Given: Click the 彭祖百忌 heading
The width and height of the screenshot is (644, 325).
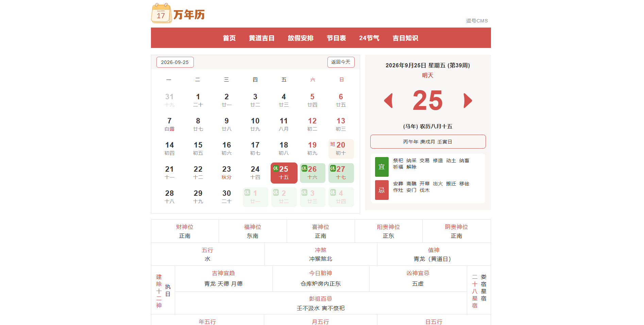Looking at the screenshot, I should [x=321, y=298].
